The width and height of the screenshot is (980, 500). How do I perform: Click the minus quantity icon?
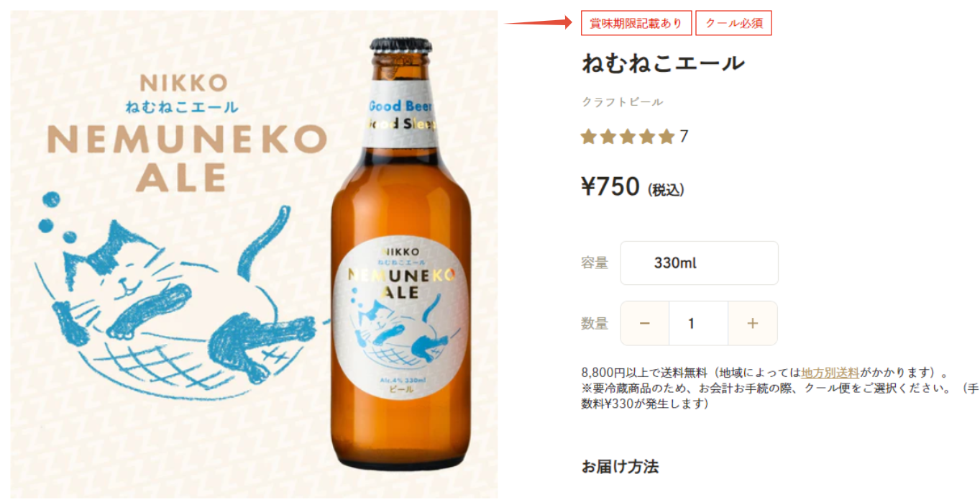(644, 324)
